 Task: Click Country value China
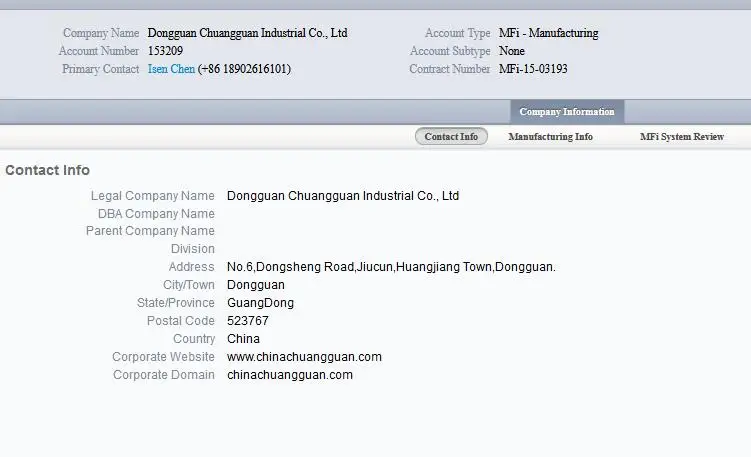(x=243, y=339)
